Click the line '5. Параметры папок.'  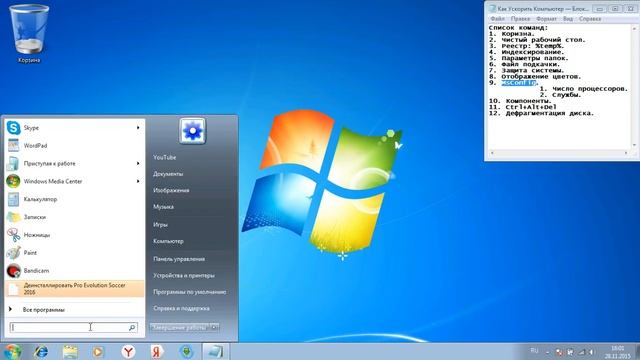(x=529, y=58)
